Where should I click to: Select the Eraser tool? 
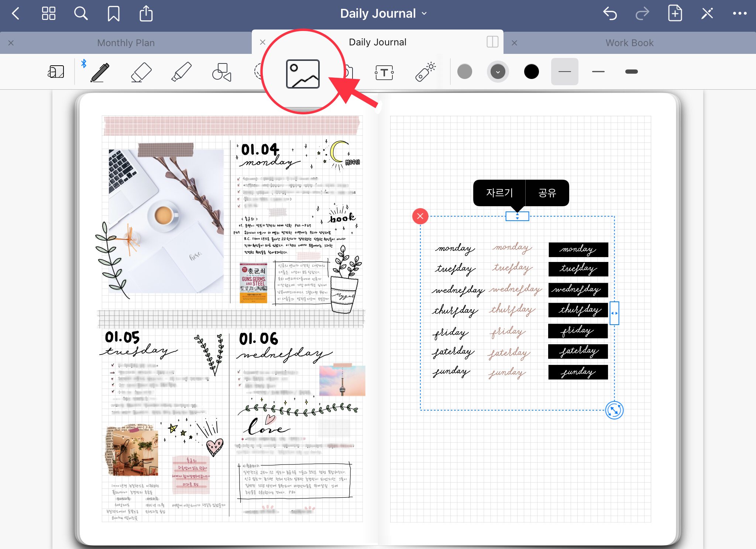coord(141,72)
